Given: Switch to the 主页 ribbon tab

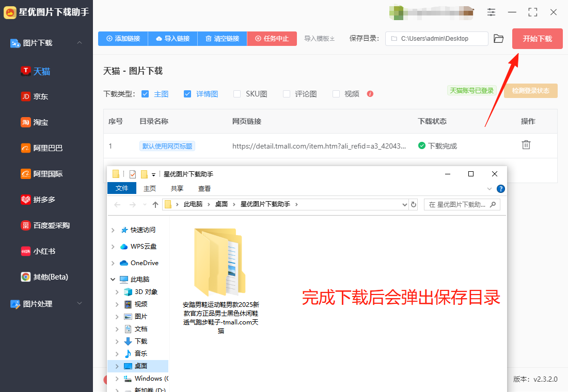Looking at the screenshot, I should (x=150, y=189).
